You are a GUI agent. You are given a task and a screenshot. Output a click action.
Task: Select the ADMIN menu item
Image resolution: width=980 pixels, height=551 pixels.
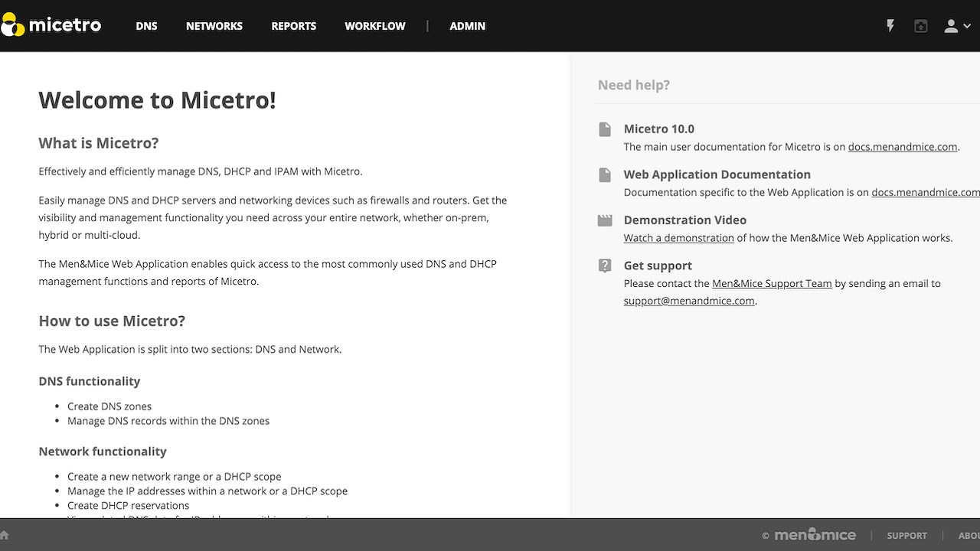(467, 26)
